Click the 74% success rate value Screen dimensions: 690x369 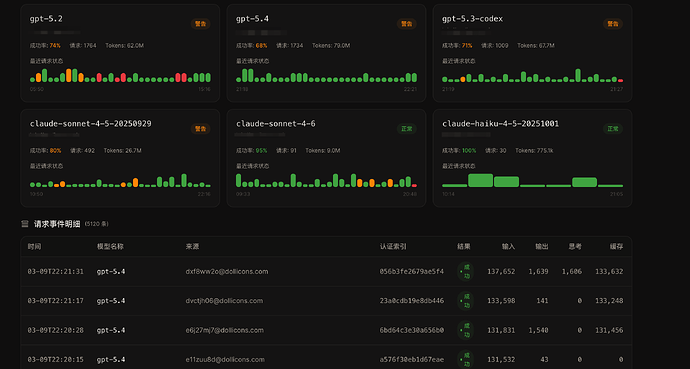pos(55,46)
